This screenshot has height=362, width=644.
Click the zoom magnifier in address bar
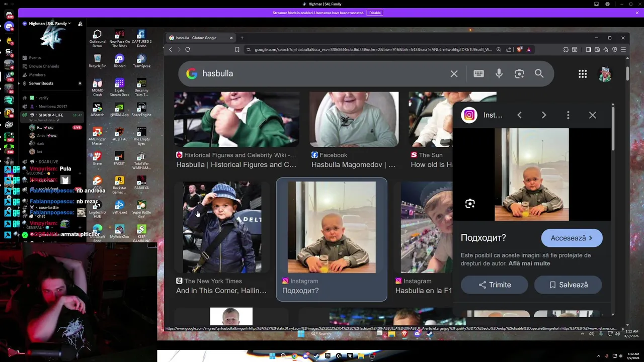[x=499, y=49]
